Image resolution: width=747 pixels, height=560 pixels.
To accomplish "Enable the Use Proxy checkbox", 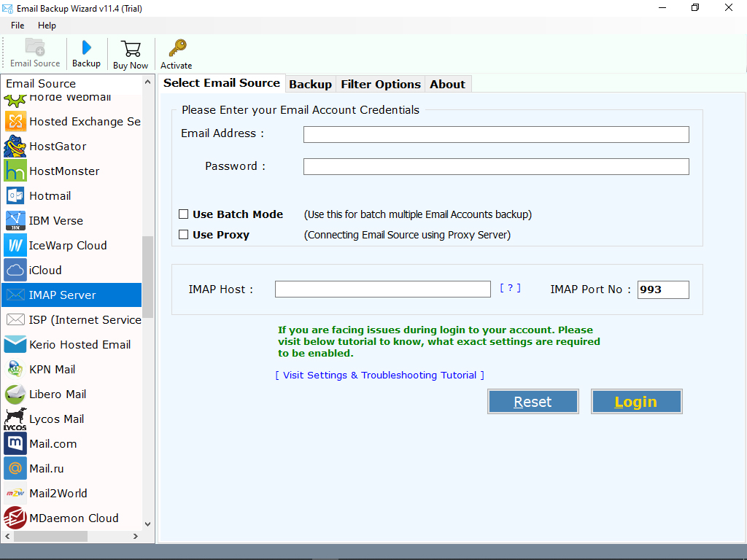I will 183,234.
